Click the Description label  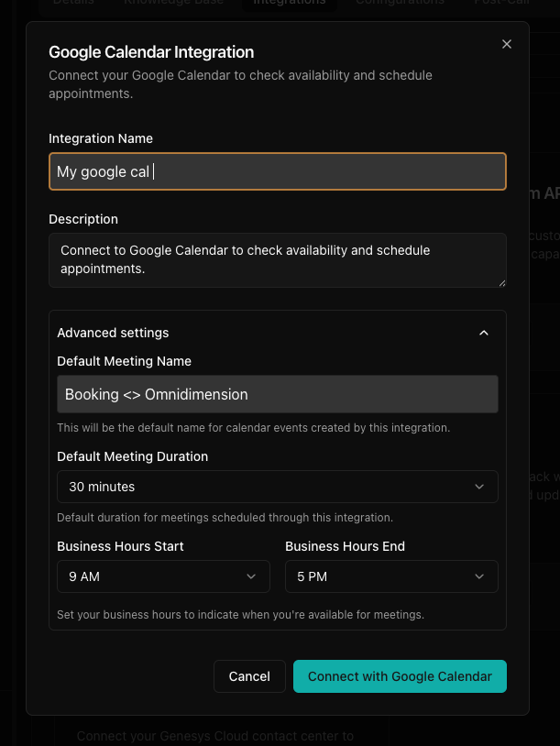pos(83,219)
